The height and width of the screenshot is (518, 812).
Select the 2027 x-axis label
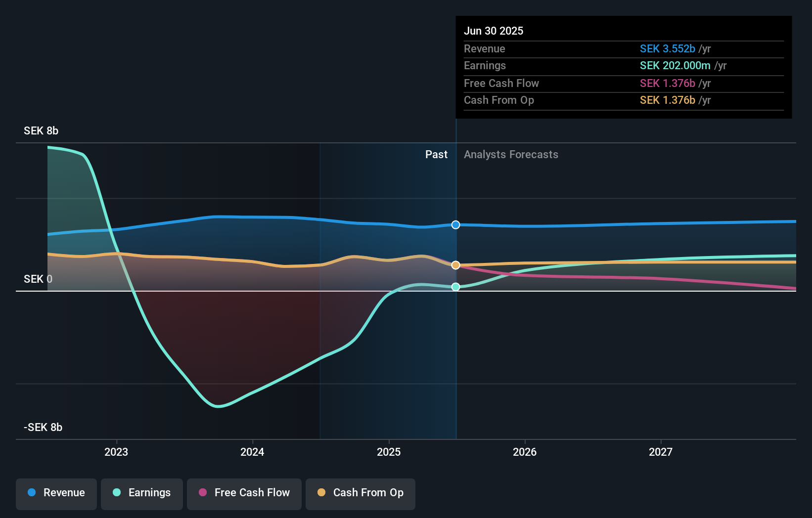pyautogui.click(x=661, y=452)
